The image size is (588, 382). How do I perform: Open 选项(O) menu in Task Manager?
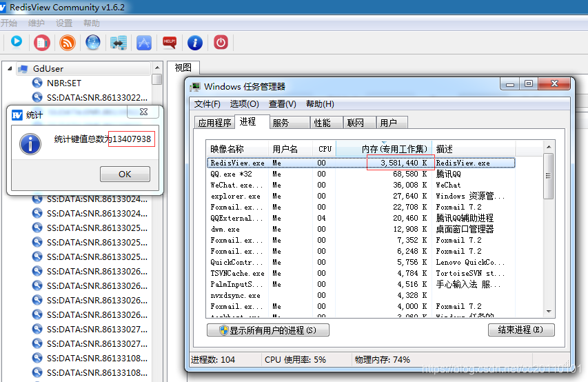pyautogui.click(x=244, y=104)
